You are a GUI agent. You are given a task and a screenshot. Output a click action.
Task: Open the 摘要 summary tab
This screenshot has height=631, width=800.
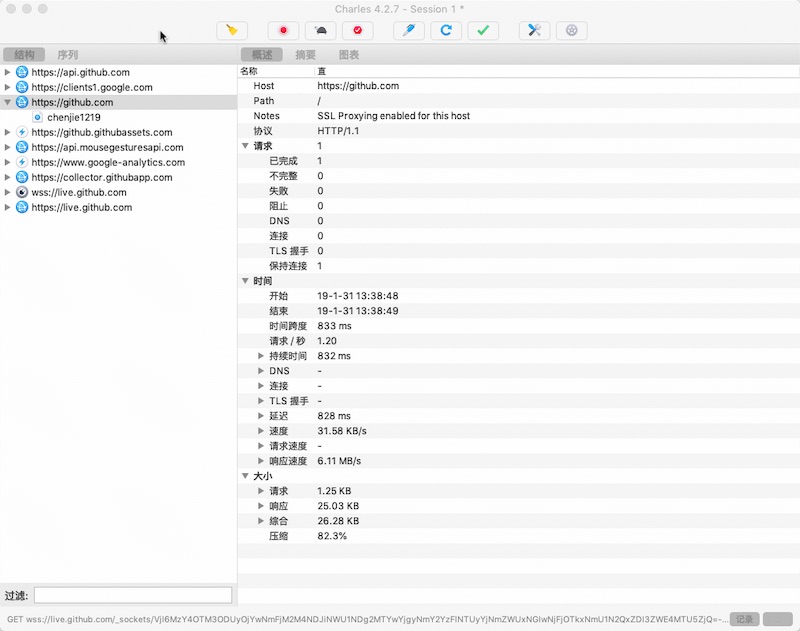coord(306,55)
